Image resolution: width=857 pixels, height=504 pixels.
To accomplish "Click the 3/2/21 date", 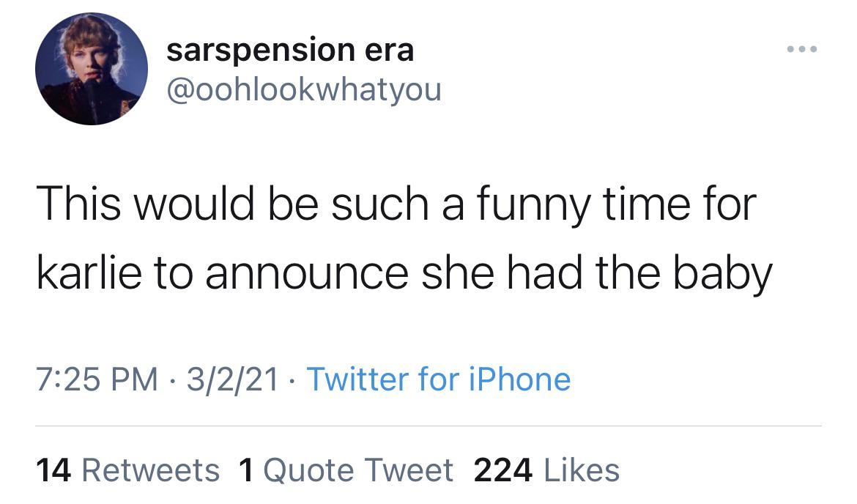I will [x=233, y=379].
